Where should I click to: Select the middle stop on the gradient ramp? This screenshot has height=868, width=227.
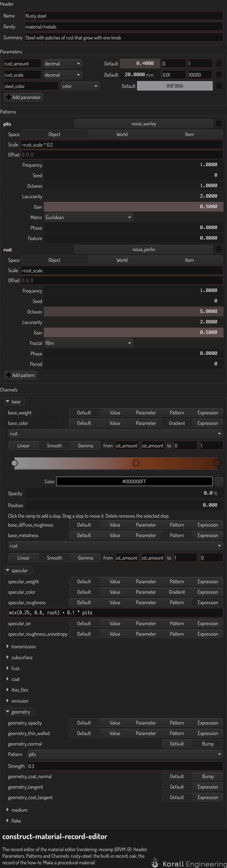(x=136, y=463)
